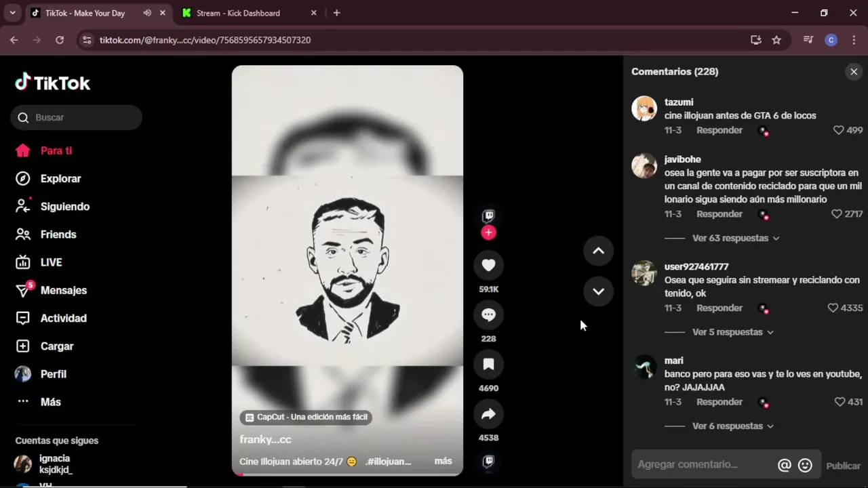Open the tab search dropdown
Image resolution: width=868 pixels, height=488 pixels.
click(x=12, y=13)
